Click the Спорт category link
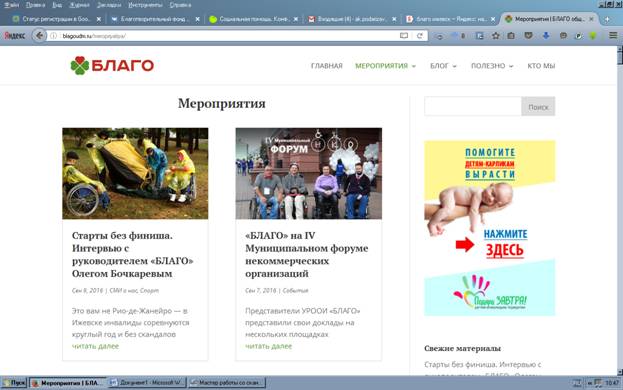This screenshot has width=623, height=390. (149, 291)
